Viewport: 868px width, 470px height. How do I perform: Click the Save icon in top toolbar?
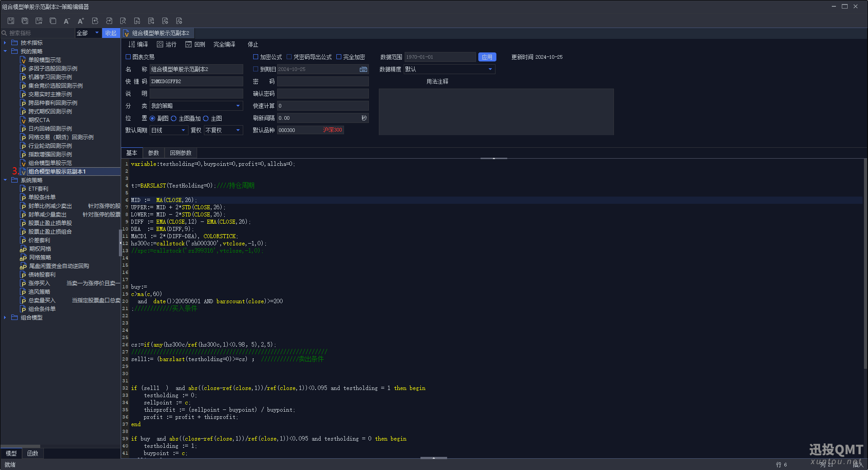pos(11,21)
